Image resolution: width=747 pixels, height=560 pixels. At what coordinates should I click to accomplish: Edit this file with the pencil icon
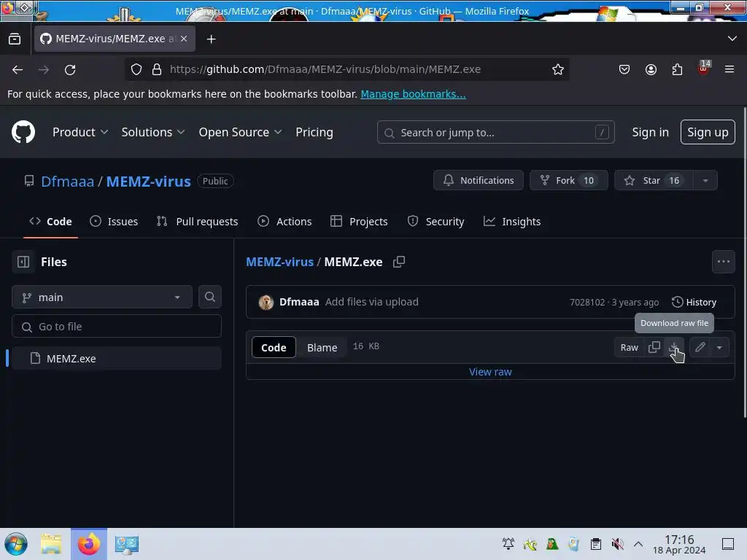pos(700,347)
